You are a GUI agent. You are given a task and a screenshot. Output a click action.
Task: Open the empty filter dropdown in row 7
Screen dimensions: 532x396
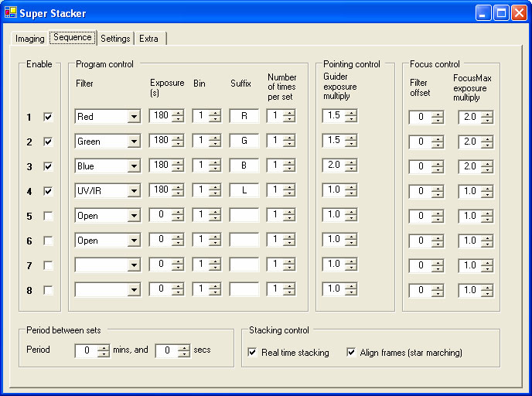(135, 265)
